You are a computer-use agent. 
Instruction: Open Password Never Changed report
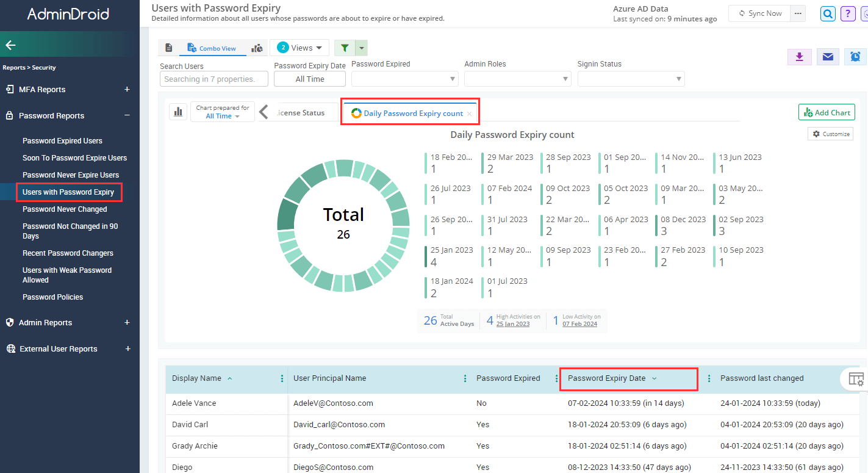click(65, 209)
